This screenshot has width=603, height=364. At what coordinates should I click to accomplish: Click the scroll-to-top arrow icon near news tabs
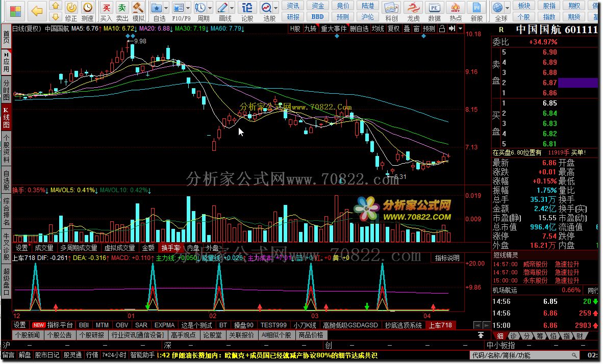coord(481,335)
